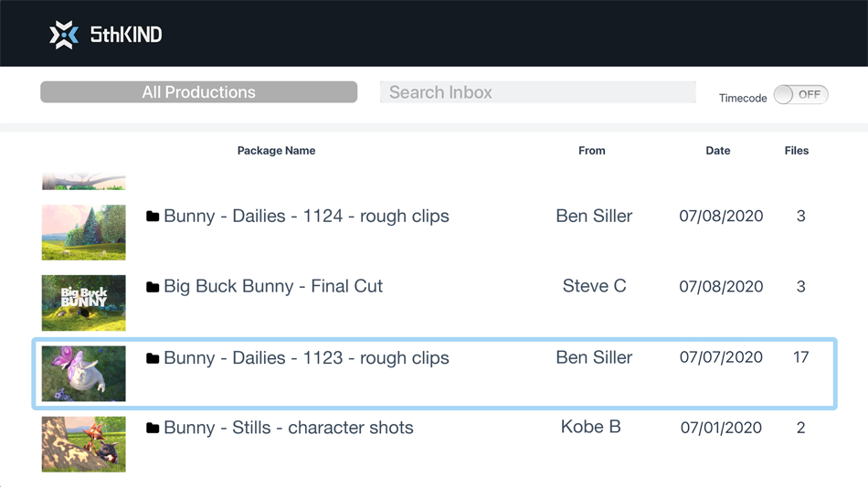Click folder icon next to Big Buck Bunny
The width and height of the screenshot is (868, 488).
click(x=153, y=287)
